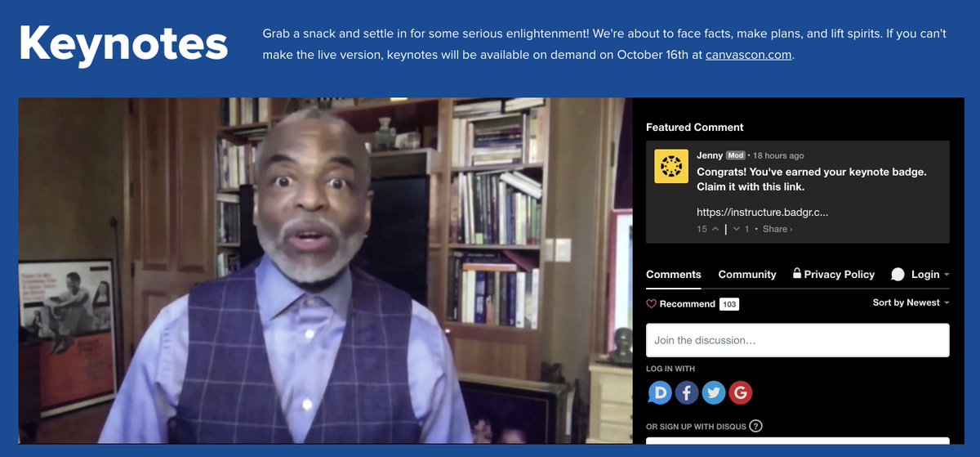Open the instructure.badgr link in the featured comment
The height and width of the screenshot is (457, 980).
(x=762, y=212)
